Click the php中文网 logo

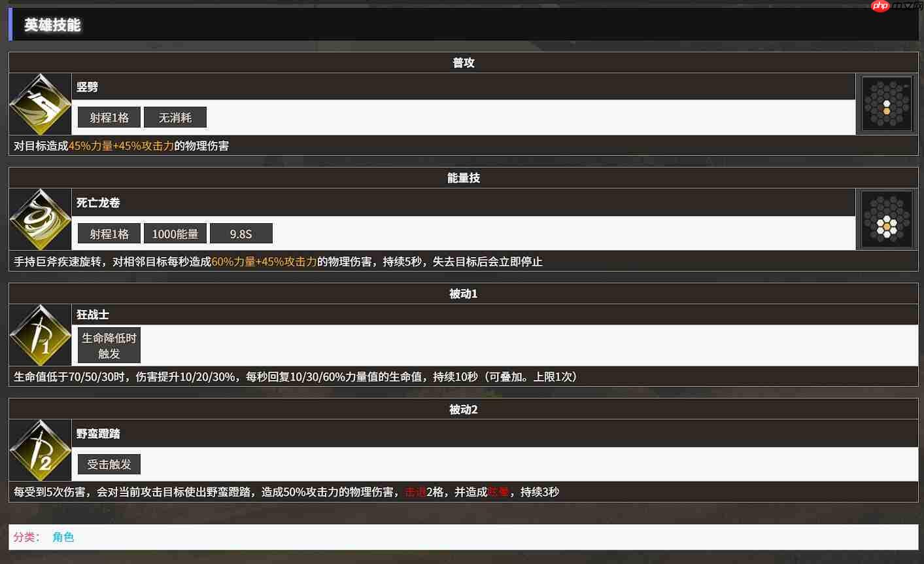coord(895,7)
